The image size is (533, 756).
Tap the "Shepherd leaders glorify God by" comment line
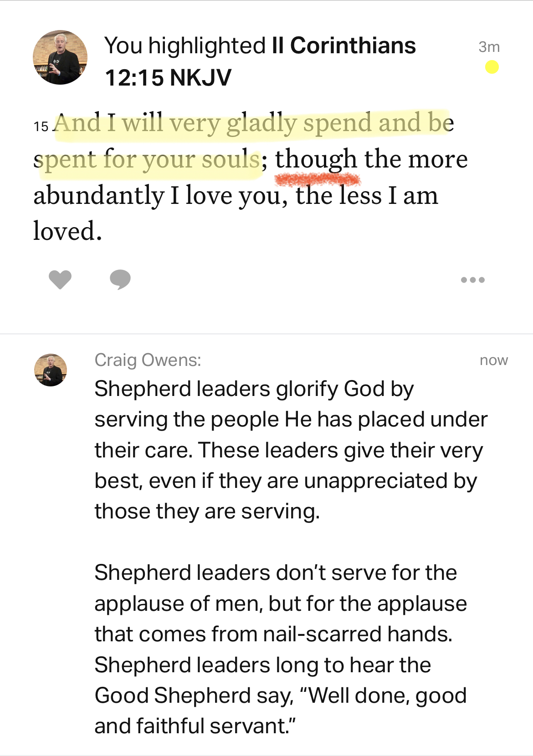coord(254,389)
